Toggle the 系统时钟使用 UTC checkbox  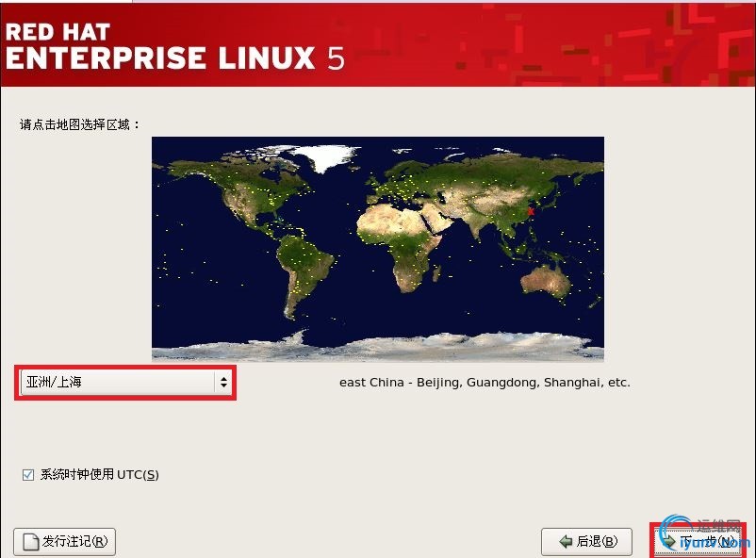[x=28, y=474]
